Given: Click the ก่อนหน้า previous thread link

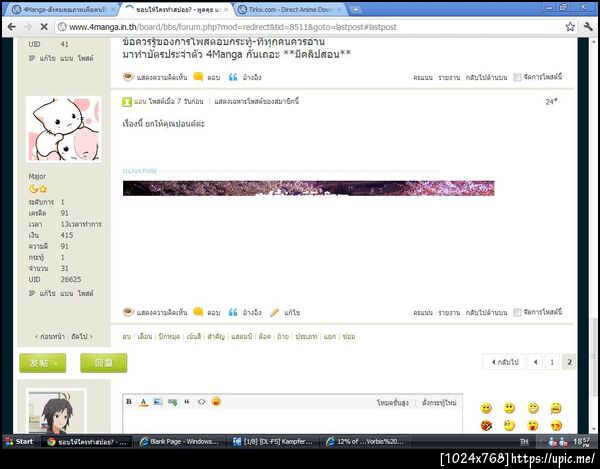Looking at the screenshot, I should 50,336.
